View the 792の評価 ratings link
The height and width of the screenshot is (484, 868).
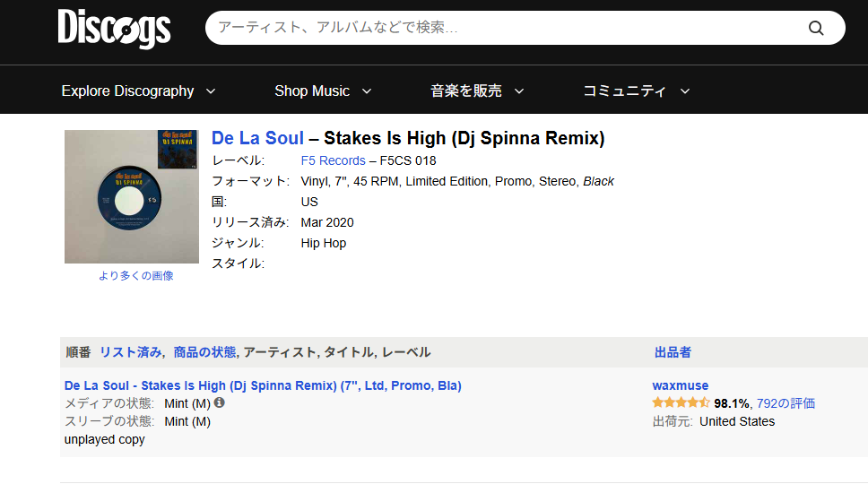coord(786,403)
